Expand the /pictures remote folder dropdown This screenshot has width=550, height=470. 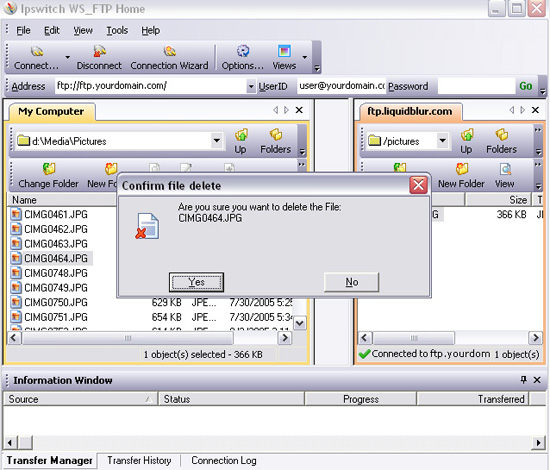pyautogui.click(x=443, y=141)
